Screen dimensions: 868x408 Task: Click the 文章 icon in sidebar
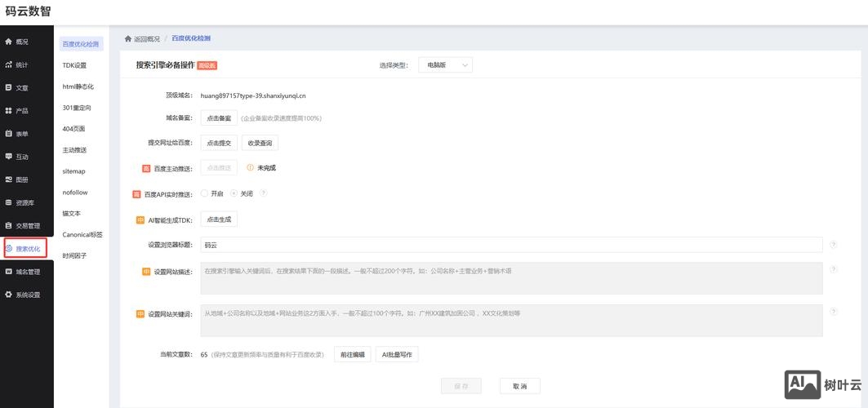point(8,87)
